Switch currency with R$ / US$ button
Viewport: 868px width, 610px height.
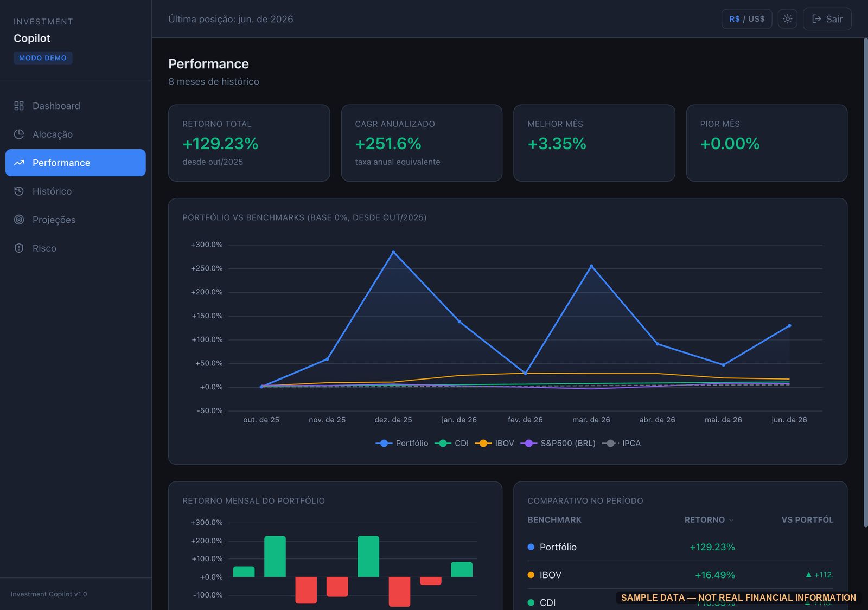click(746, 19)
